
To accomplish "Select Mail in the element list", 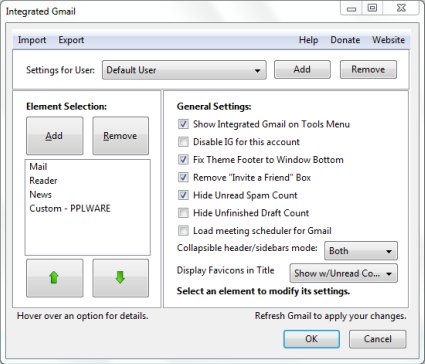I will [x=87, y=167].
